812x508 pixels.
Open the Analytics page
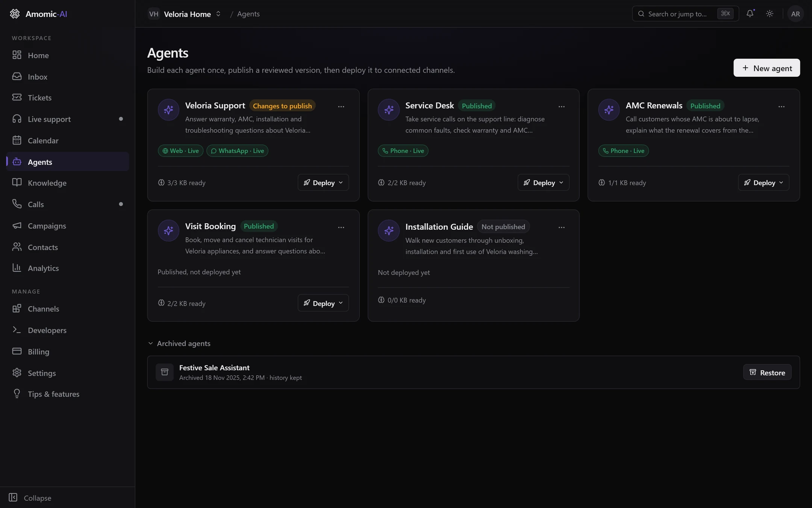point(68,268)
